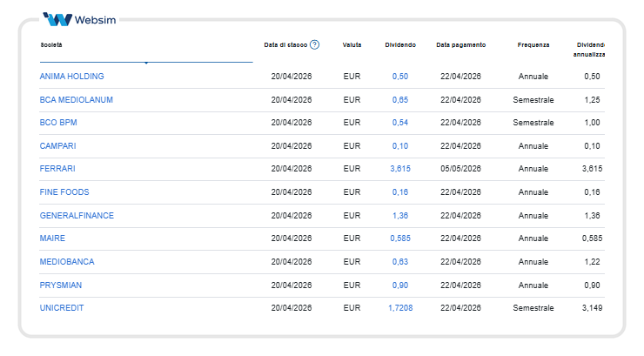Click the Data pagamento column header
The image size is (644, 356).
click(461, 44)
